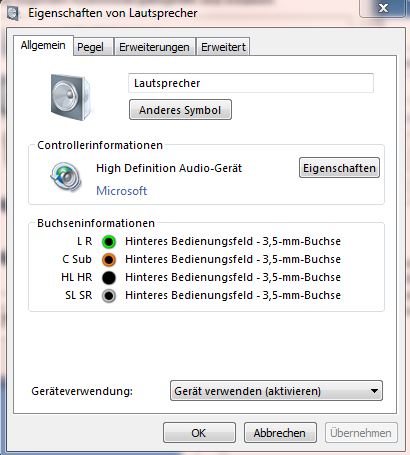This screenshot has width=410, height=455.
Task: Confirm with the OK button
Action: point(199,433)
